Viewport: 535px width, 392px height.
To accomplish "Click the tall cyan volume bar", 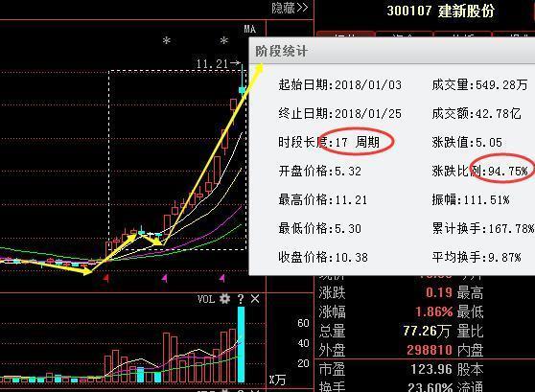I will (x=241, y=345).
